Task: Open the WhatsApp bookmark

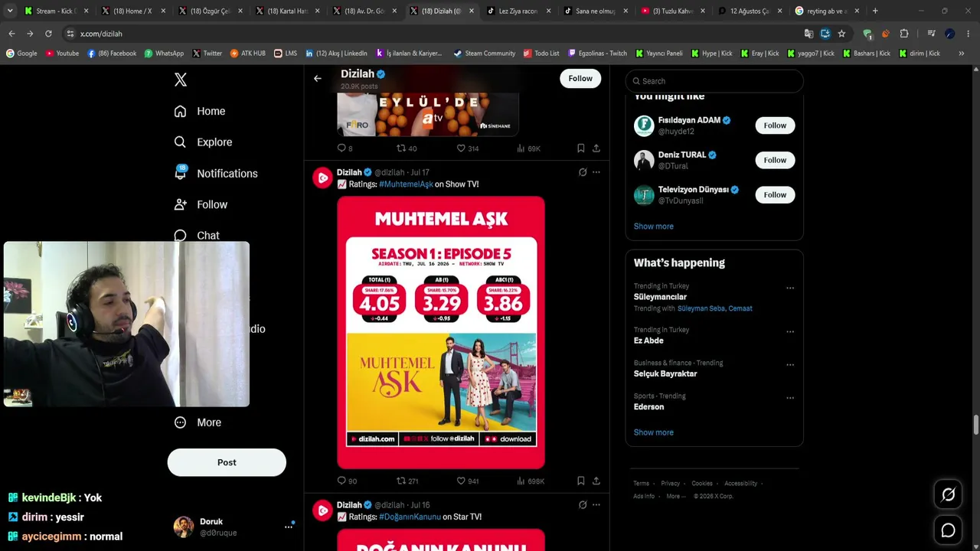Action: point(164,54)
